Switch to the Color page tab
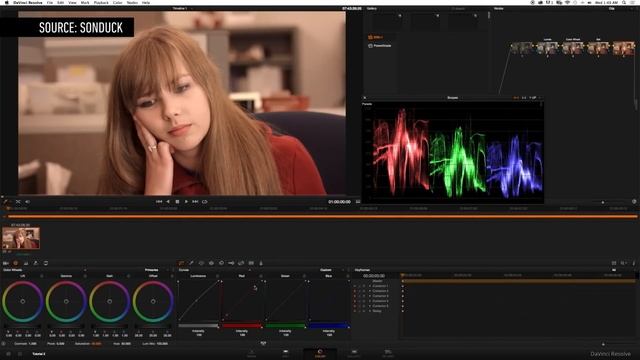640x360 pixels. [320, 353]
